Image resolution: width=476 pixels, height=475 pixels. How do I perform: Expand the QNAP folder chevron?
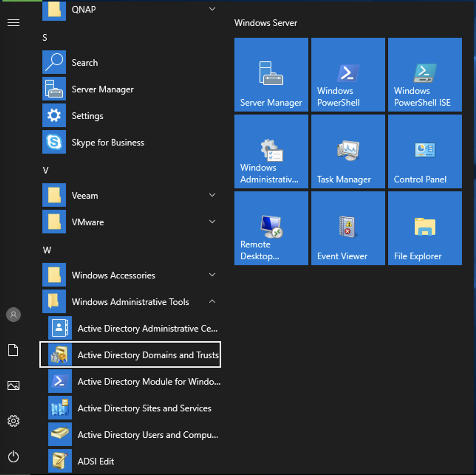(x=212, y=9)
